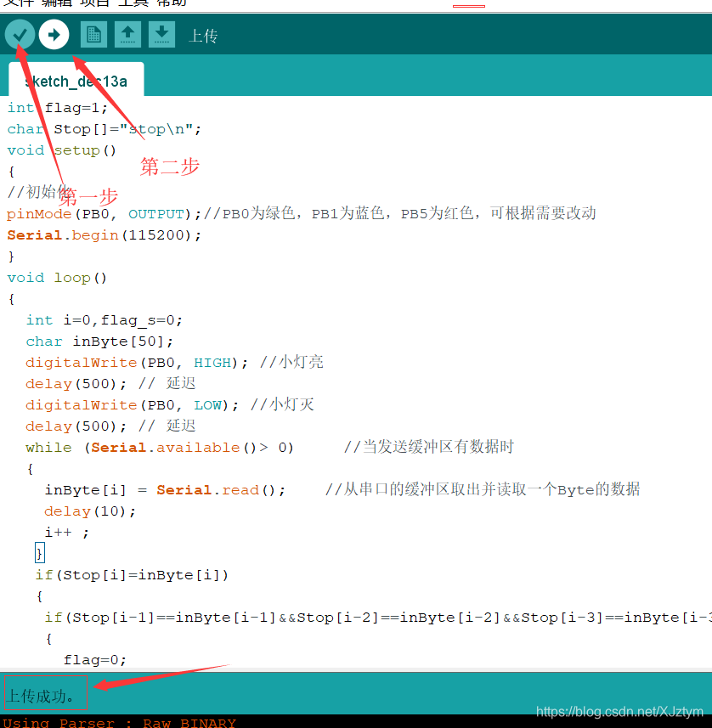Select the sketch_dec13a tab
712x728 pixels.
(76, 82)
